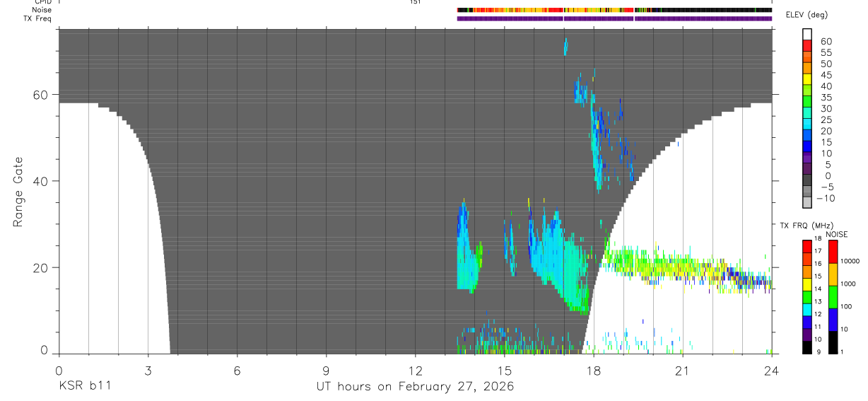Click the 'UT hours on February 27, 2026' axis title

click(x=415, y=387)
